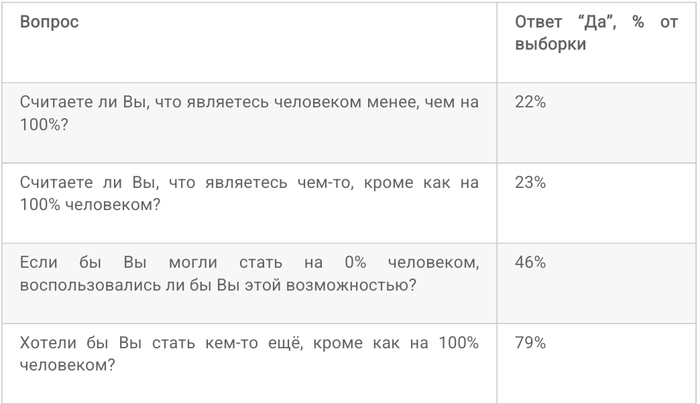Click the word "Хотели" in last question

point(46,343)
